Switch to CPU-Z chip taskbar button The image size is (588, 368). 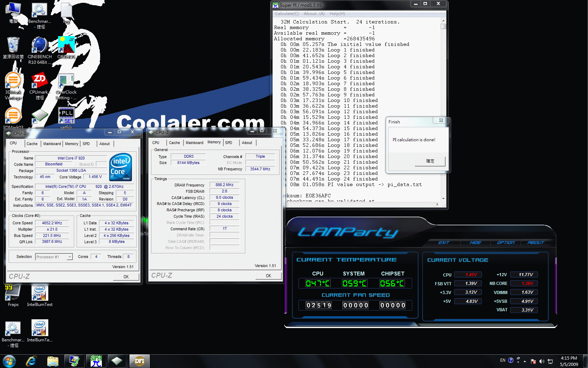[117, 361]
